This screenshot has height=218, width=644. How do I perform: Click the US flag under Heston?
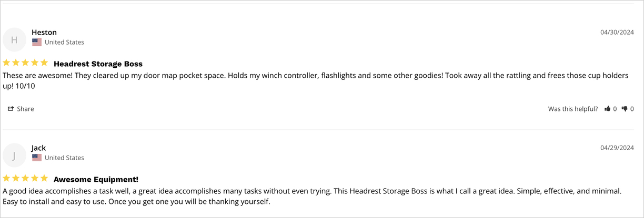pos(36,42)
